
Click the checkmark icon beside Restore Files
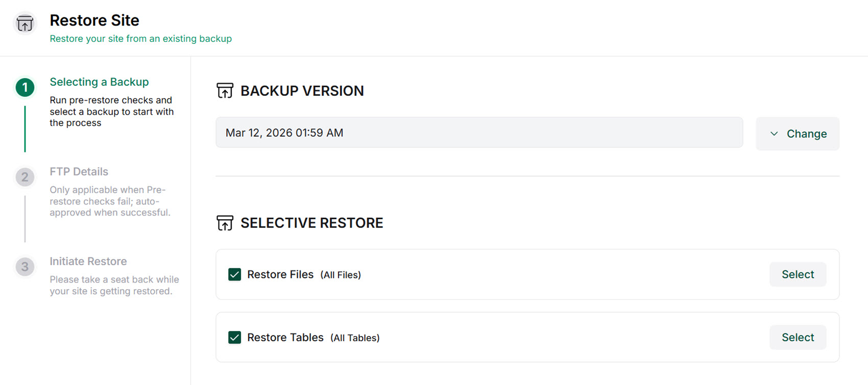(x=234, y=274)
